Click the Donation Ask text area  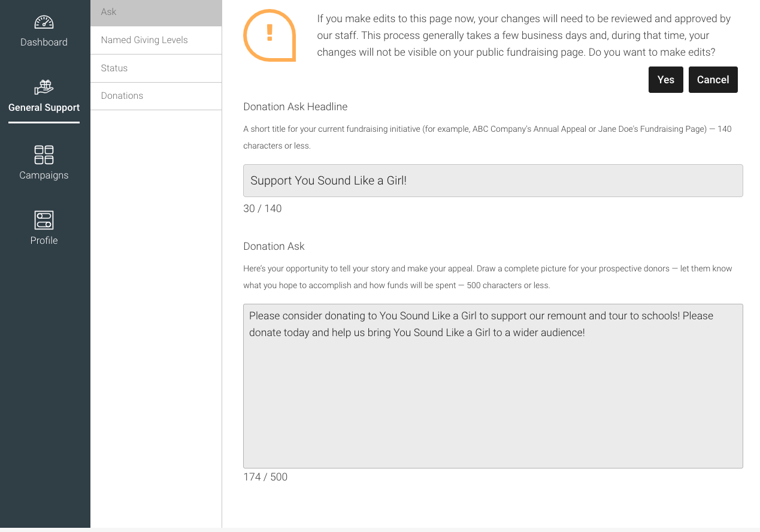click(493, 386)
